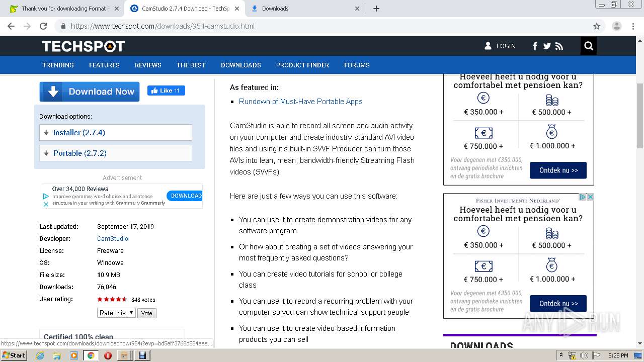Click the Grammarly ad play arrow icon
The image size is (644, 362).
(46, 197)
